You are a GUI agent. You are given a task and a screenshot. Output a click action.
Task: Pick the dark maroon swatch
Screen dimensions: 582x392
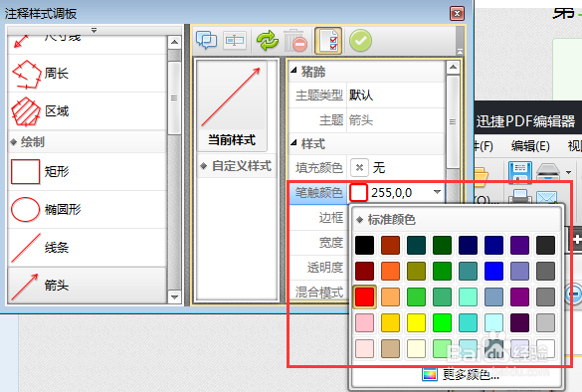[x=364, y=271]
